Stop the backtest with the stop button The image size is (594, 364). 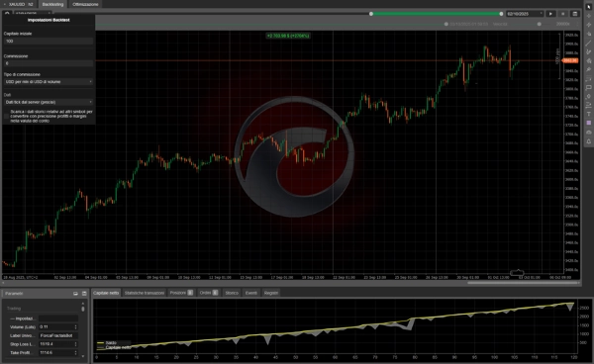point(563,14)
